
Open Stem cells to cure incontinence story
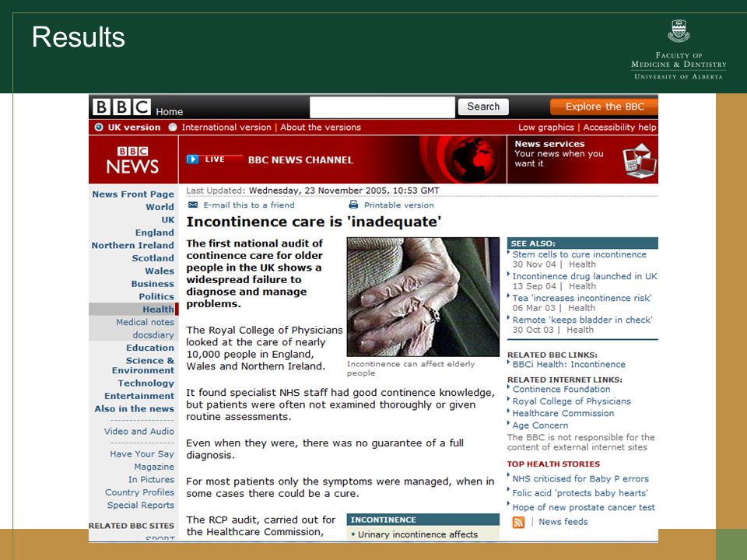pos(579,255)
